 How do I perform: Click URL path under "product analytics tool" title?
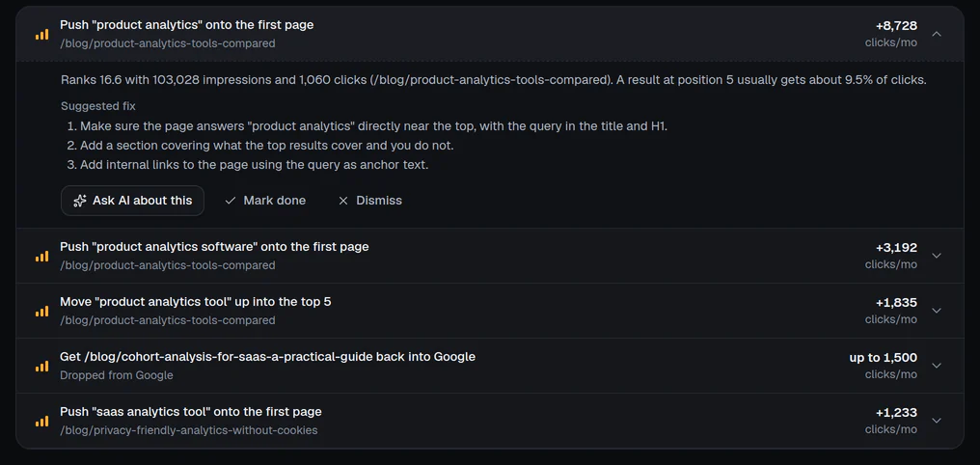click(168, 320)
